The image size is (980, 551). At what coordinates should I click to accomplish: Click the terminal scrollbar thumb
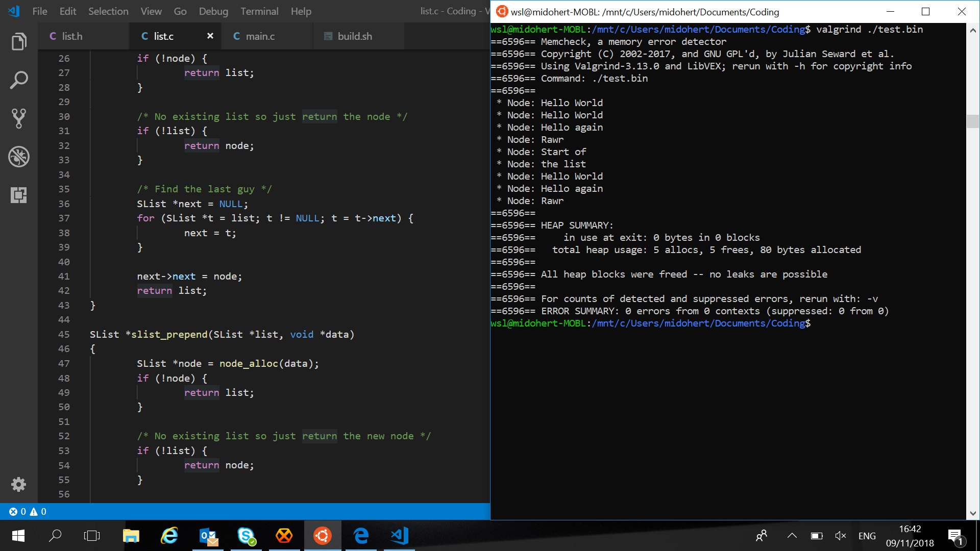[973, 121]
